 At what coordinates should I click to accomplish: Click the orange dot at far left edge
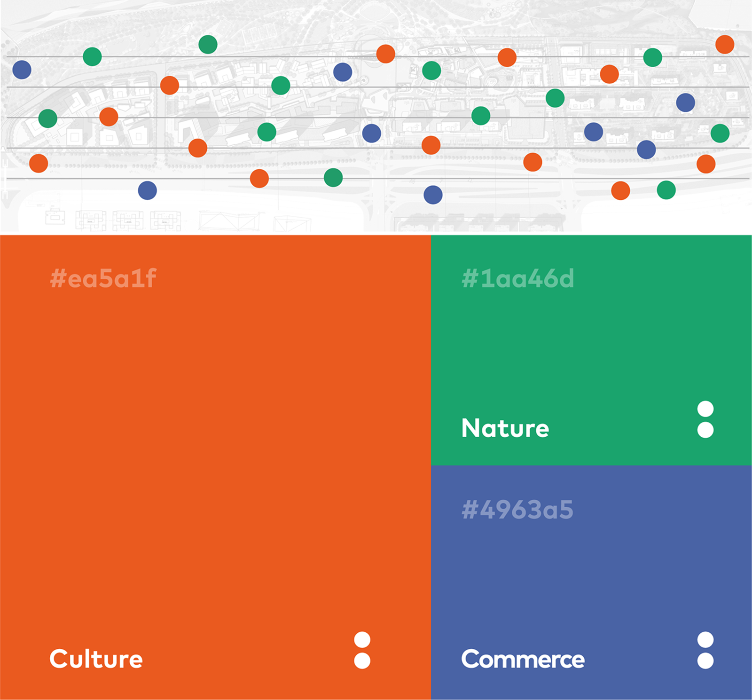(x=39, y=163)
